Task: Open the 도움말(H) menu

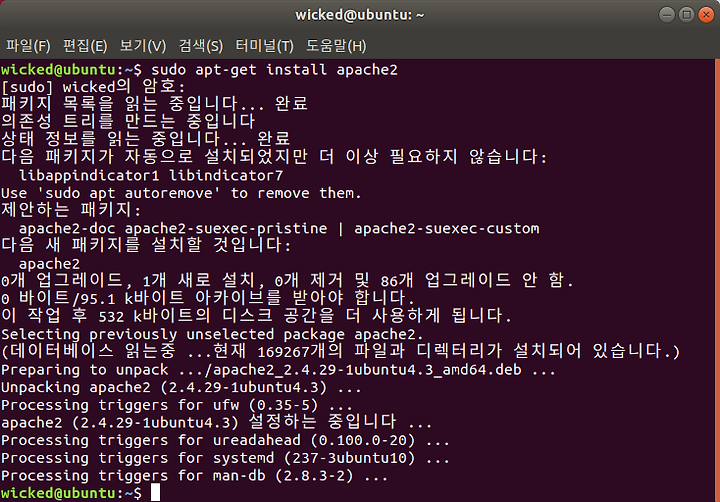Action: pos(336,46)
